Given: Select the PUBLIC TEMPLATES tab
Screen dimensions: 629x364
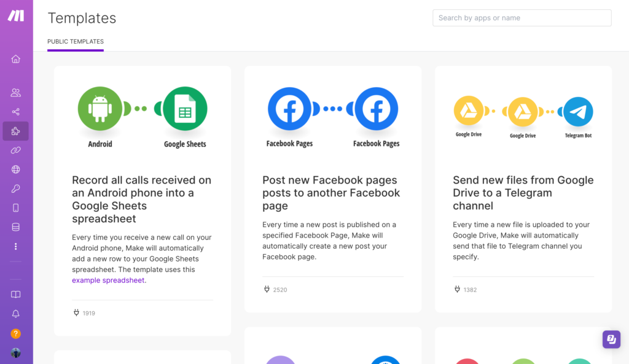Looking at the screenshot, I should click(76, 42).
